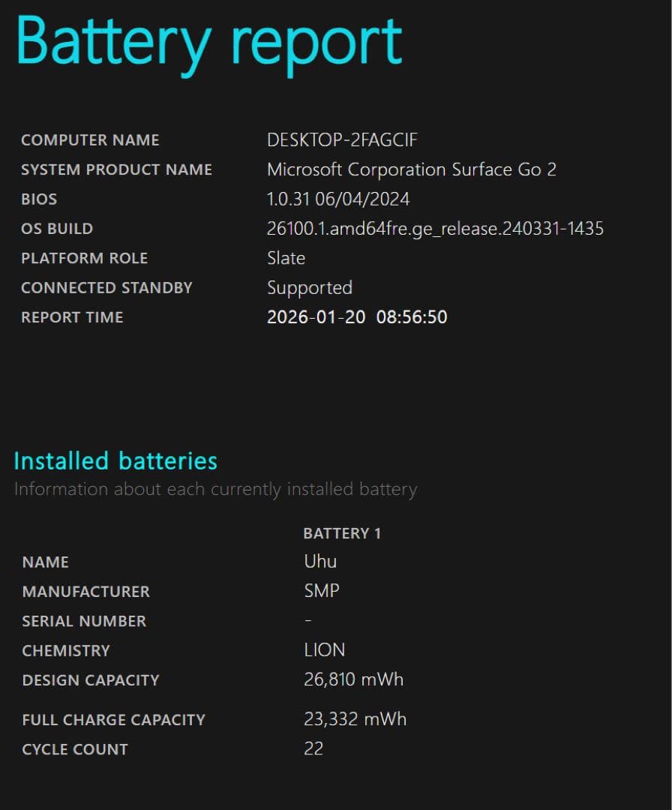The image size is (672, 810).
Task: Select the OS build number text
Action: (435, 229)
